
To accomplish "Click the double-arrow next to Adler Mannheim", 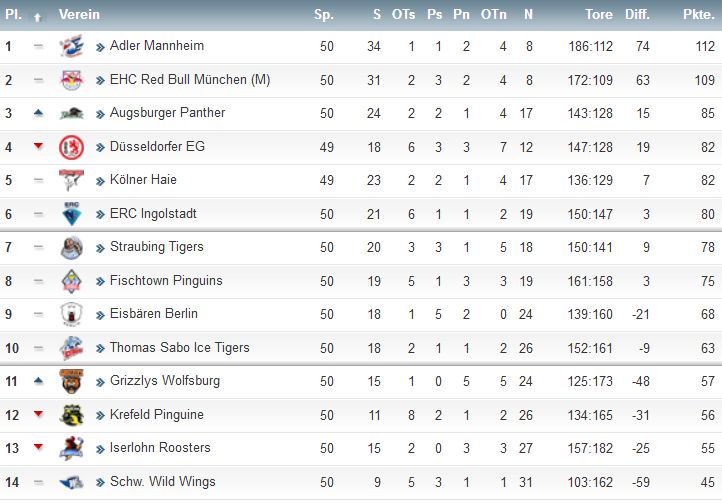I will pos(100,47).
